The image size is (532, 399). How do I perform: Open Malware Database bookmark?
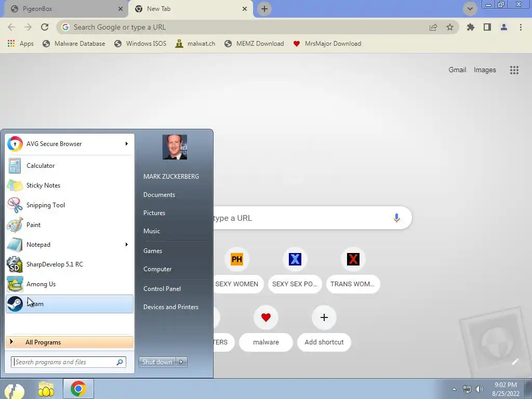point(74,44)
